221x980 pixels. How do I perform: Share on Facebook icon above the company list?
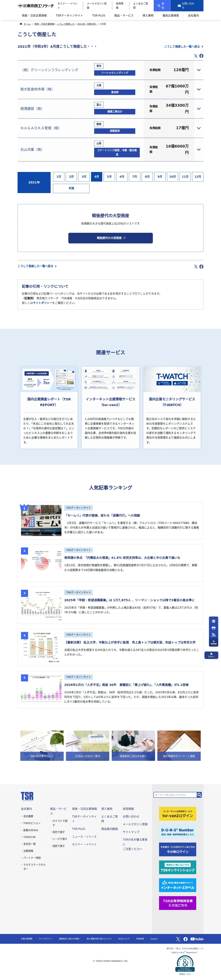[201, 56]
